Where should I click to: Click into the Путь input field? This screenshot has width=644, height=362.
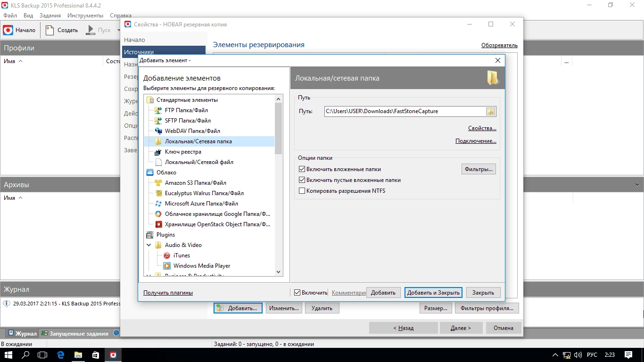tap(405, 112)
